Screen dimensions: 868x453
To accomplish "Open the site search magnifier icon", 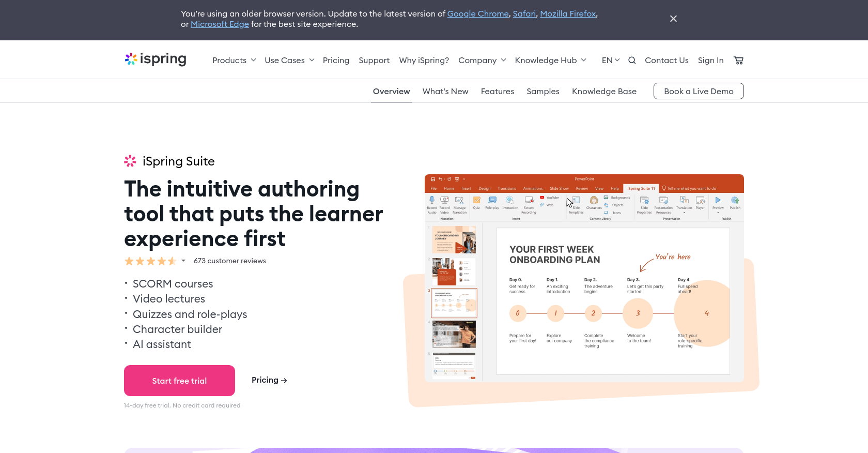I will 632,61.
